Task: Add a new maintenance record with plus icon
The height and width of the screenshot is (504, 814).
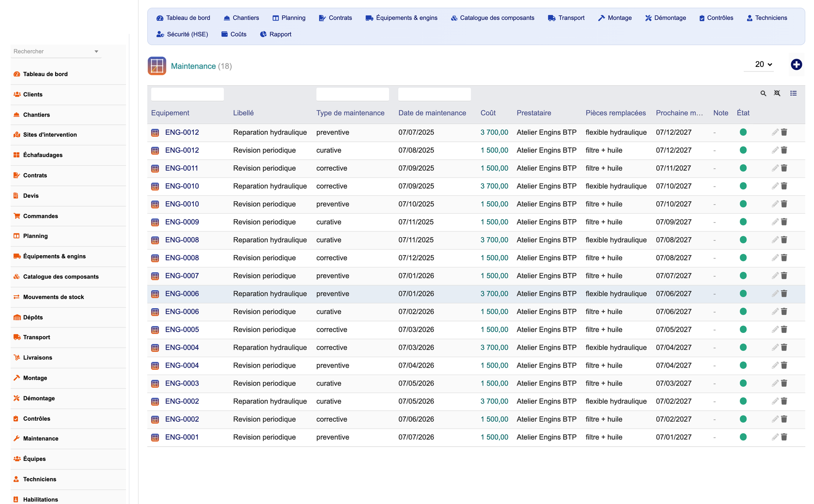Action: coord(796,64)
